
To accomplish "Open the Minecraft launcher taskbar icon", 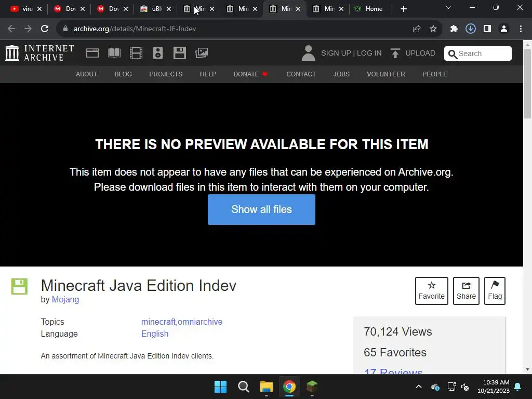I will click(x=312, y=387).
